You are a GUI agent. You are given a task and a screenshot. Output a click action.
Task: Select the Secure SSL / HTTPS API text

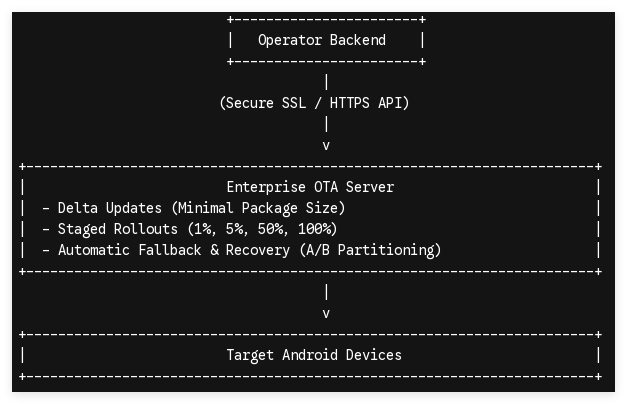click(x=314, y=103)
